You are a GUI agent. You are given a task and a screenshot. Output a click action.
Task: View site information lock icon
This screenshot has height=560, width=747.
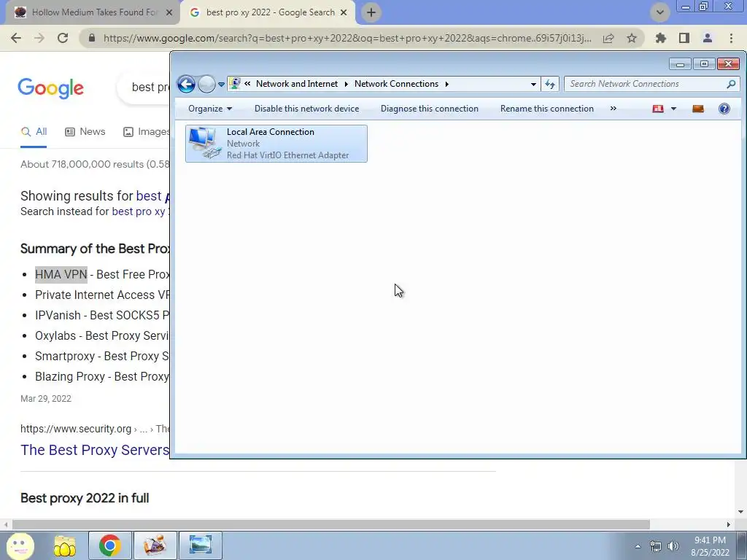click(92, 38)
